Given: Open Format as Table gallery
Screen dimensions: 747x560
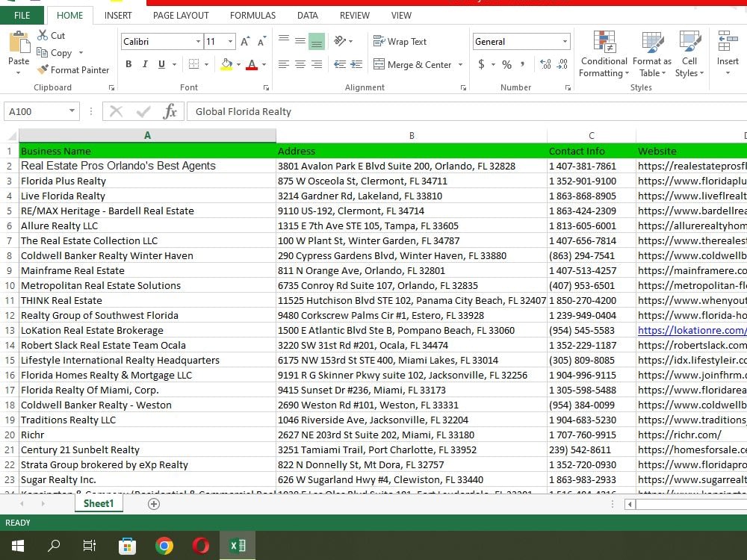Looking at the screenshot, I should [651, 54].
